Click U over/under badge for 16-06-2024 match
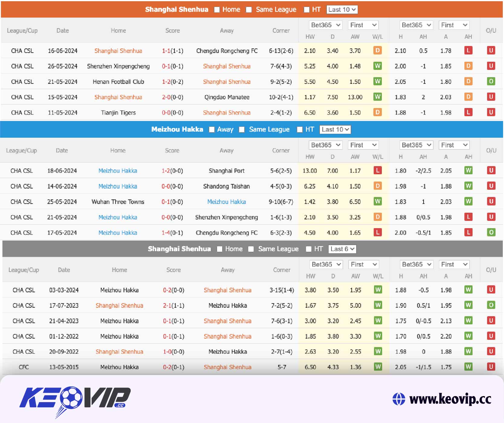This screenshot has height=423, width=504. pos(491,51)
